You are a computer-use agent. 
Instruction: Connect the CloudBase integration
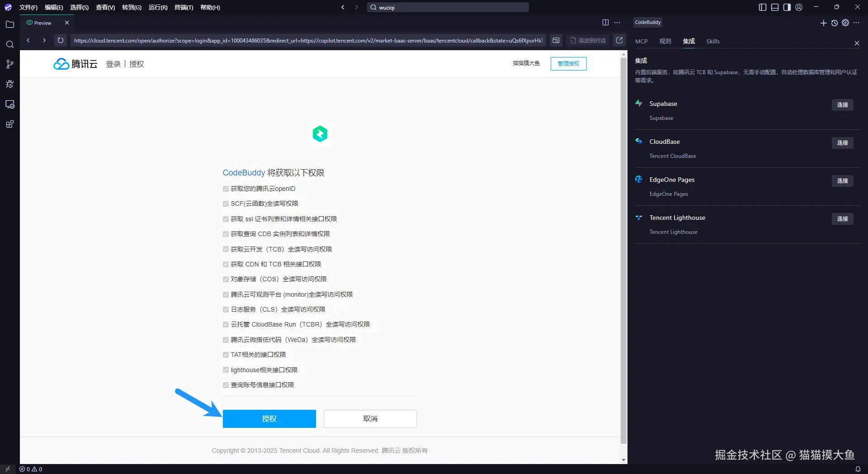[x=842, y=143]
